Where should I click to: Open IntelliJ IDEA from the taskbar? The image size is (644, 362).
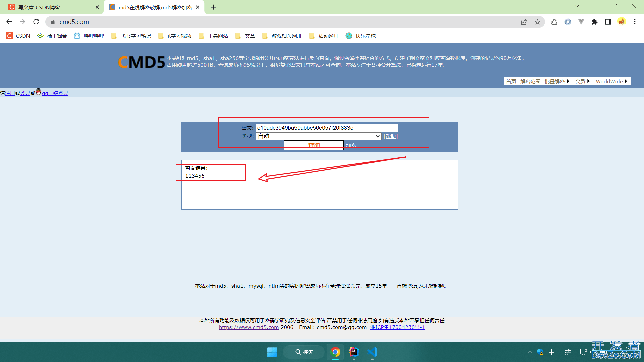tap(354, 352)
